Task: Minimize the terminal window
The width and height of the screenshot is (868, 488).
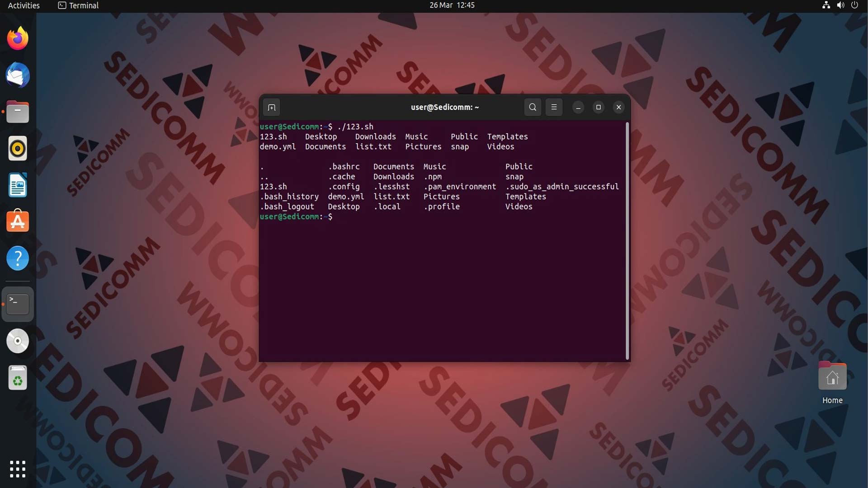Action: point(578,108)
